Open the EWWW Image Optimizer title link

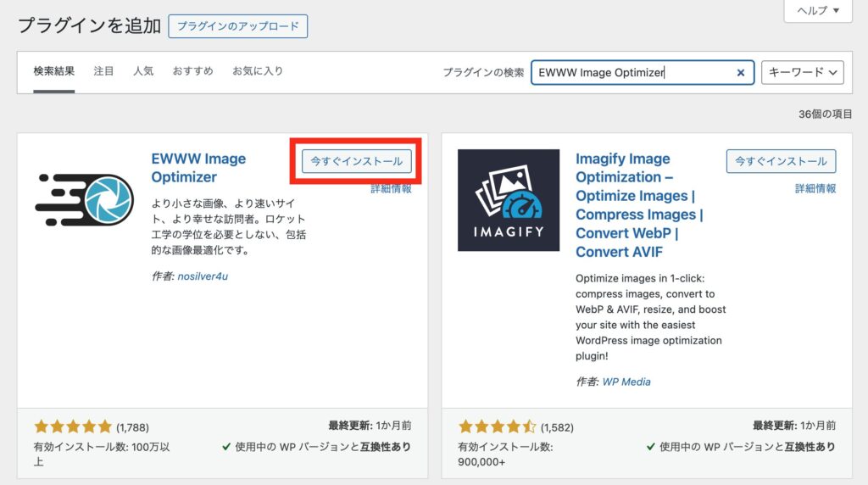coord(198,168)
